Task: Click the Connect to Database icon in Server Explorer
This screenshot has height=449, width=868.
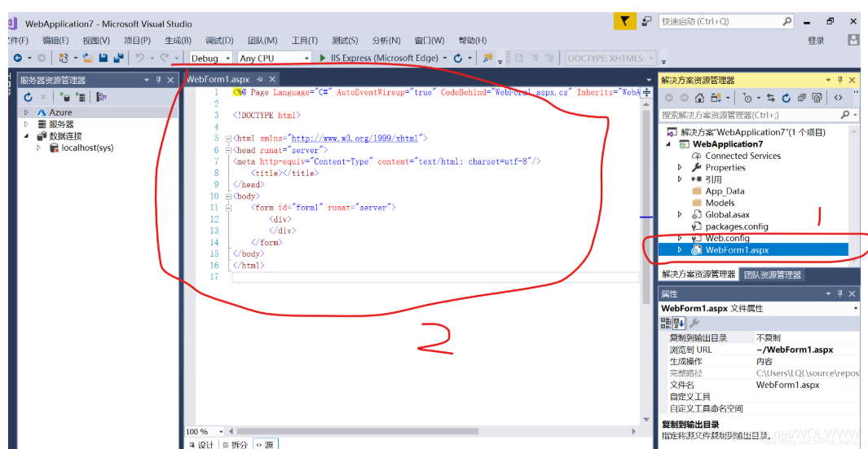Action: coord(64,97)
